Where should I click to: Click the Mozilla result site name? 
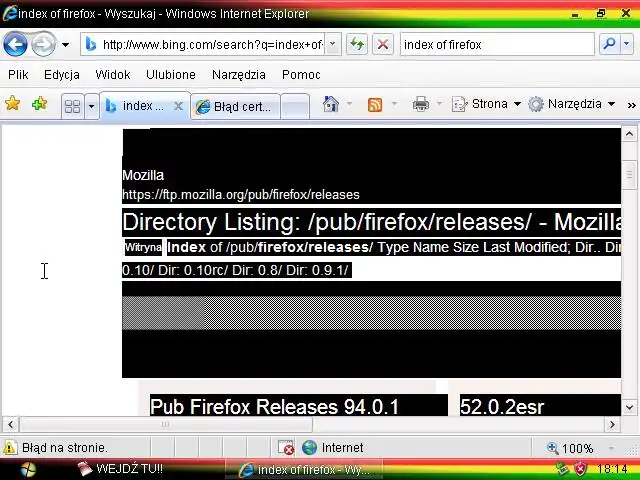(143, 175)
